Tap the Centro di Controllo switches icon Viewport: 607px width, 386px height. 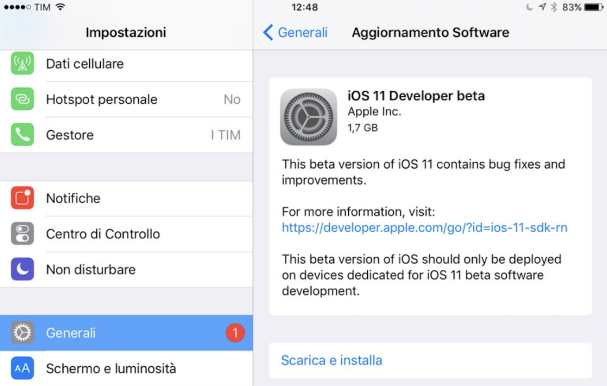22,233
